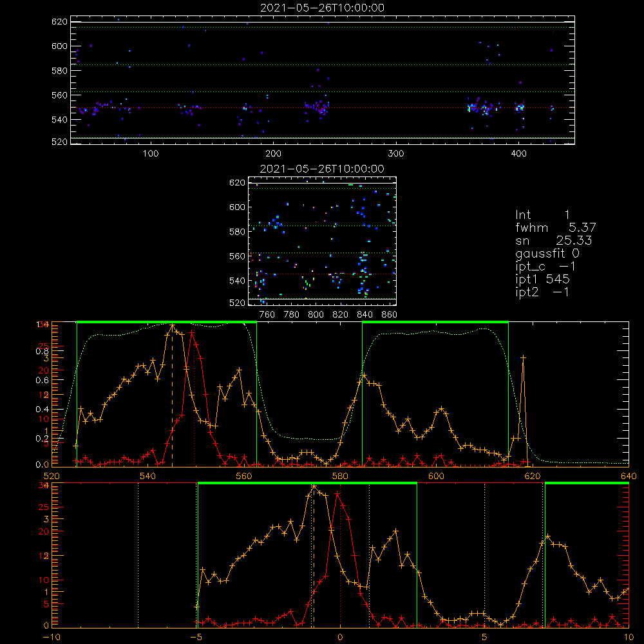Click y-axis label 0.4 on the spectrum plot
644x644 pixels.
tap(42, 410)
